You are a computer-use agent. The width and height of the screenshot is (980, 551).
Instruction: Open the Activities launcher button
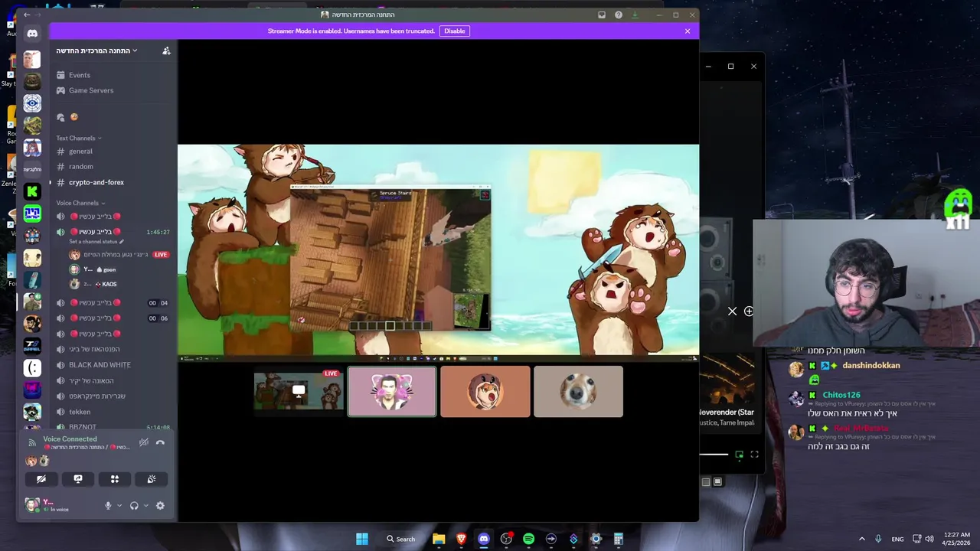115,479
